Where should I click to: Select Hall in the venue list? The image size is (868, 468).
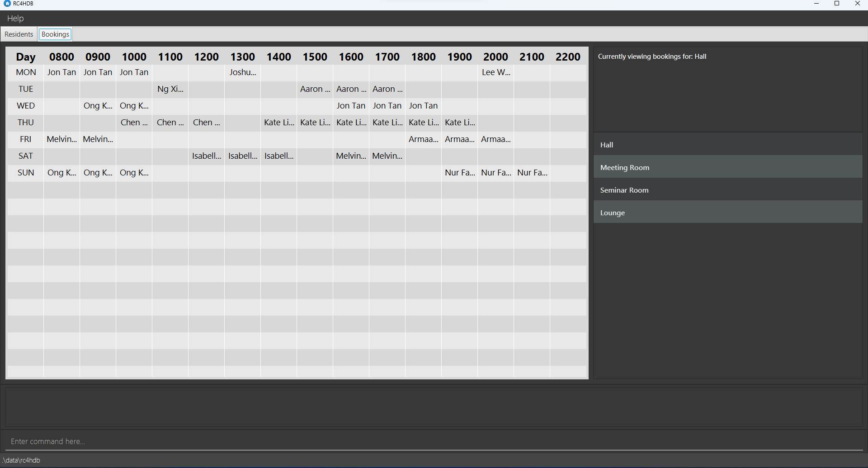tap(728, 145)
